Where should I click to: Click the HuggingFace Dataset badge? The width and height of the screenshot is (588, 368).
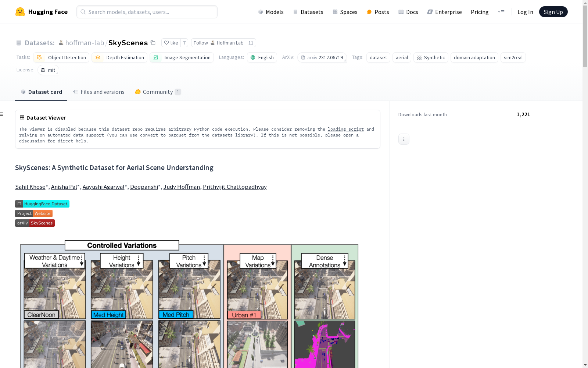click(42, 204)
